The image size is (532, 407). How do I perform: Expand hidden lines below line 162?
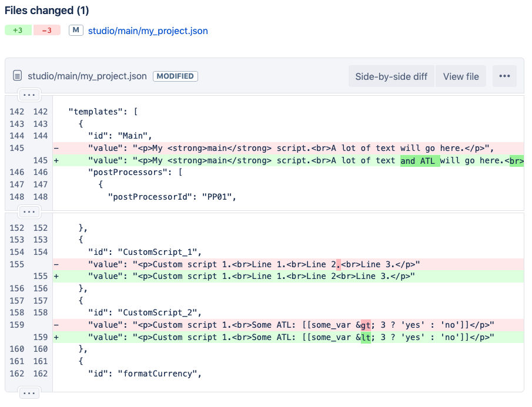[29, 393]
